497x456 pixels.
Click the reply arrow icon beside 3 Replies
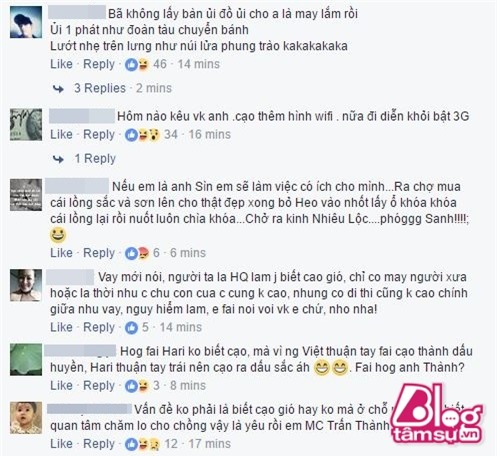tap(58, 89)
